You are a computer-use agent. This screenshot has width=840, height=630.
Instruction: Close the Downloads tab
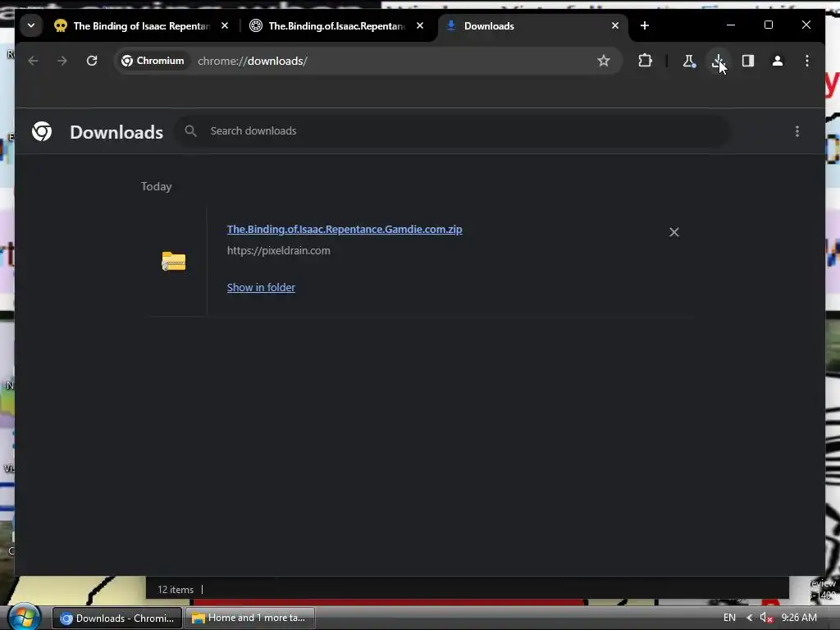(x=615, y=25)
